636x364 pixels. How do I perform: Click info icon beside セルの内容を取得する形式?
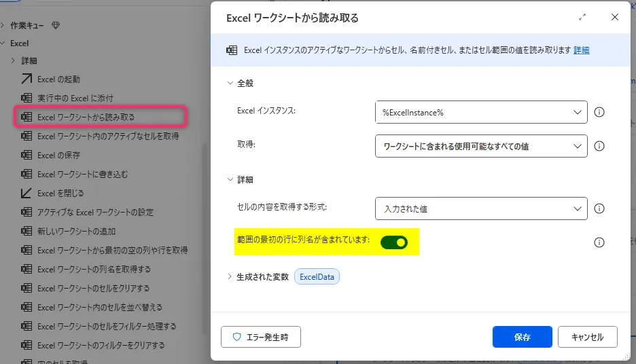[599, 208]
